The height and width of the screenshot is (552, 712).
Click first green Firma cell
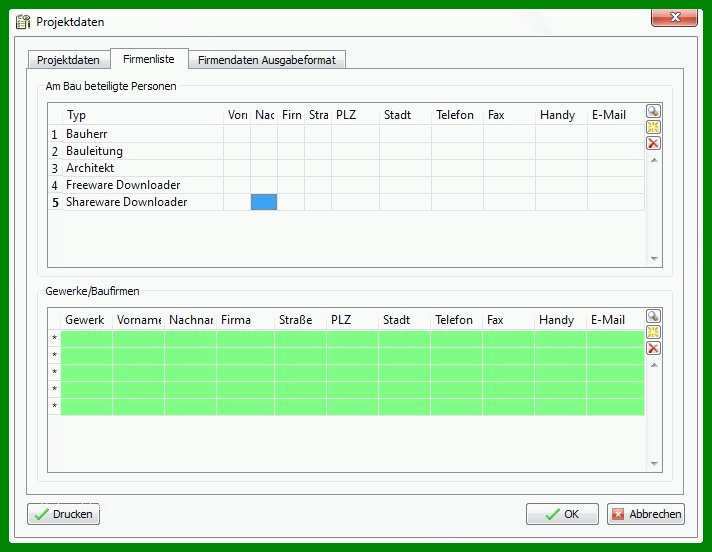click(x=246, y=339)
